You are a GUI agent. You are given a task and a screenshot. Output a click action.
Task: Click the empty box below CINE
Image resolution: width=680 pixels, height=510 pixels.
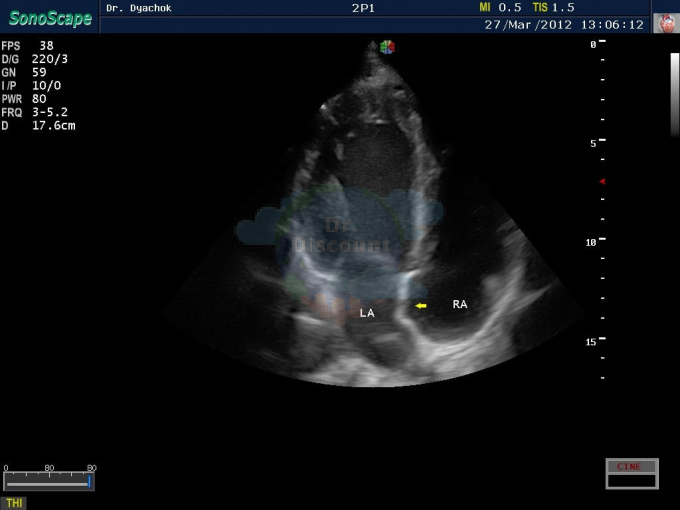click(x=632, y=481)
